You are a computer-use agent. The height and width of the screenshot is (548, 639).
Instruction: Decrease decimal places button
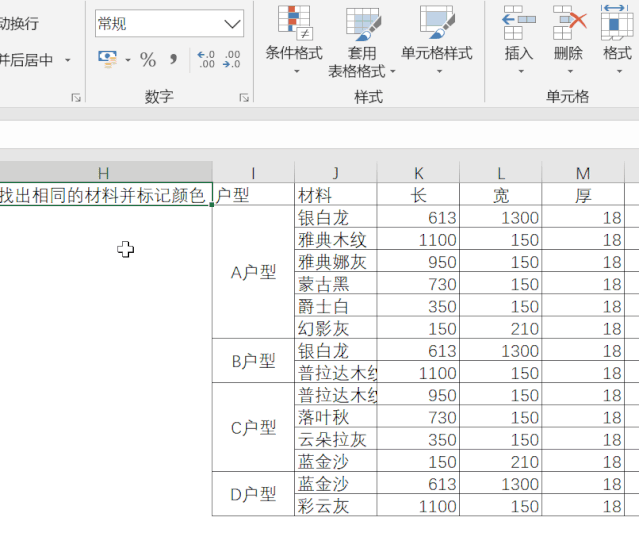click(x=231, y=59)
